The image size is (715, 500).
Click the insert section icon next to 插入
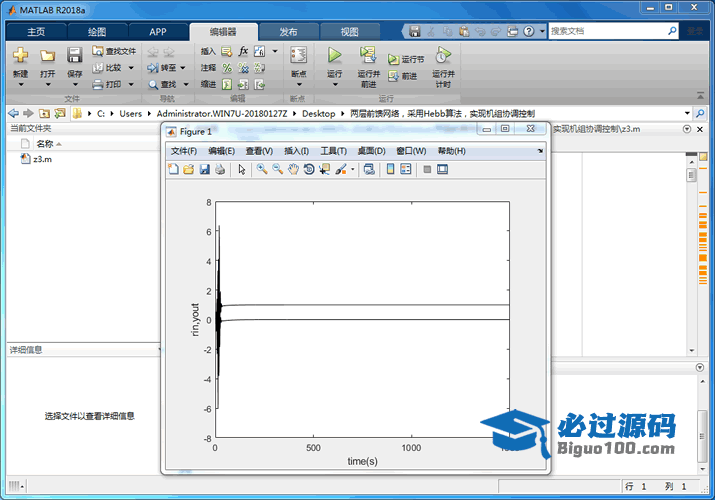point(227,52)
